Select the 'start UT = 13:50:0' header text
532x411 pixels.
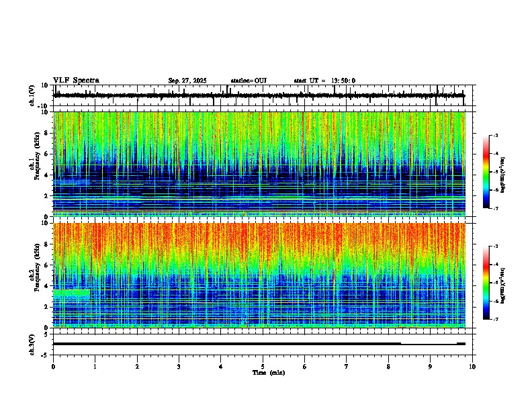324,81
